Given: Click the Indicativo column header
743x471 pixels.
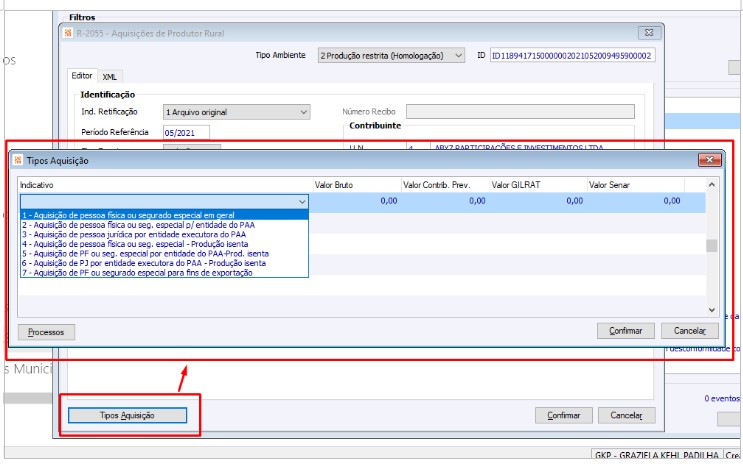Looking at the screenshot, I should click(x=165, y=185).
